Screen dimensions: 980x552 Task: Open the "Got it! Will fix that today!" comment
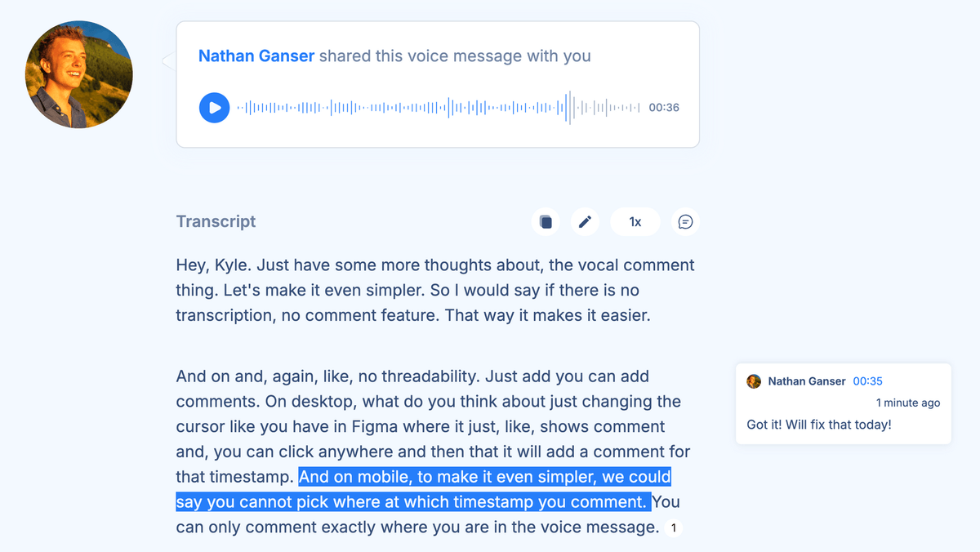click(x=819, y=425)
